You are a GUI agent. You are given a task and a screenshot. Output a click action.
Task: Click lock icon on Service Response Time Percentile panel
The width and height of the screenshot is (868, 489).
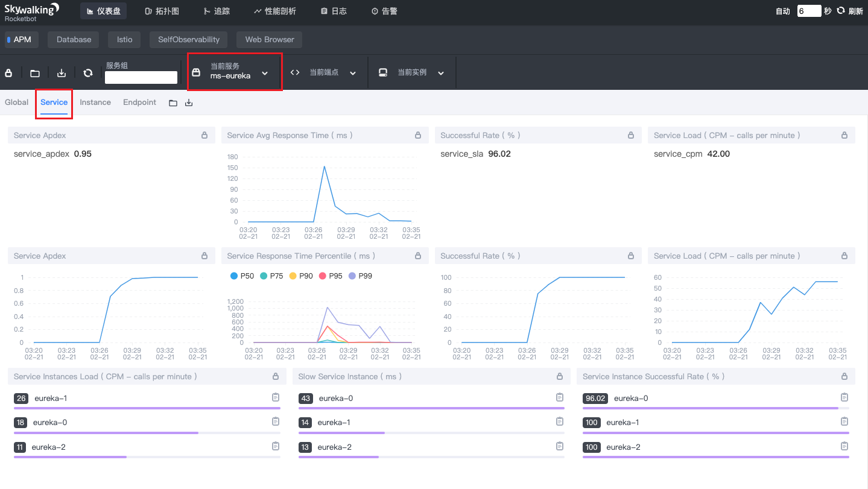pos(418,256)
